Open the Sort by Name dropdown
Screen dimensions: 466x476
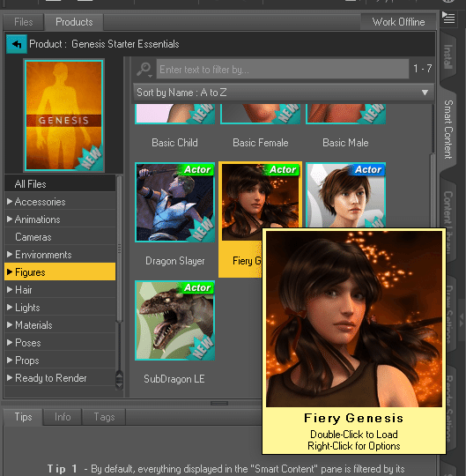pos(284,93)
